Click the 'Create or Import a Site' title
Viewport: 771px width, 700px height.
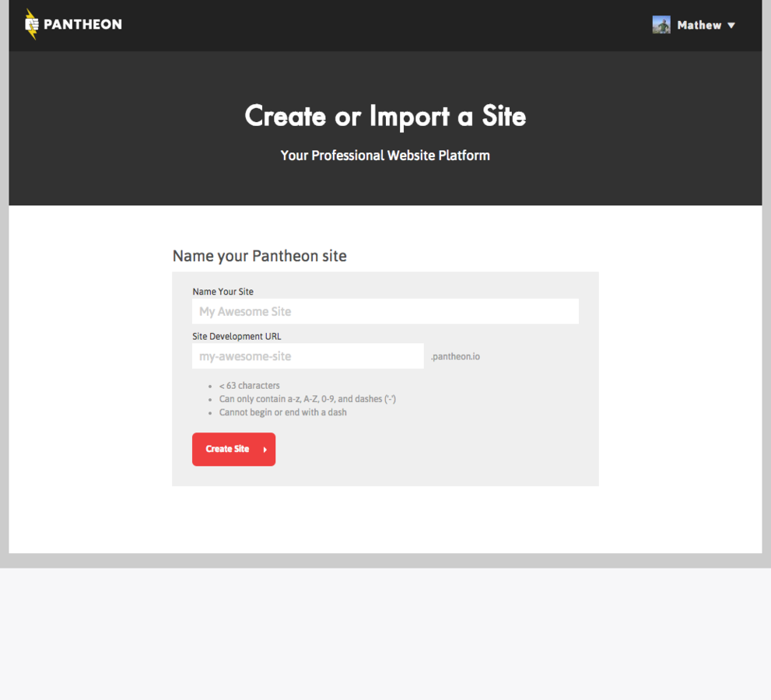[x=386, y=116]
